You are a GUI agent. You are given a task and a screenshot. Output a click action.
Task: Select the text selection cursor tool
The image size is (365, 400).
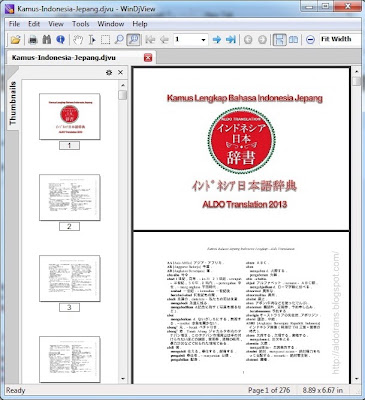pos(92,40)
